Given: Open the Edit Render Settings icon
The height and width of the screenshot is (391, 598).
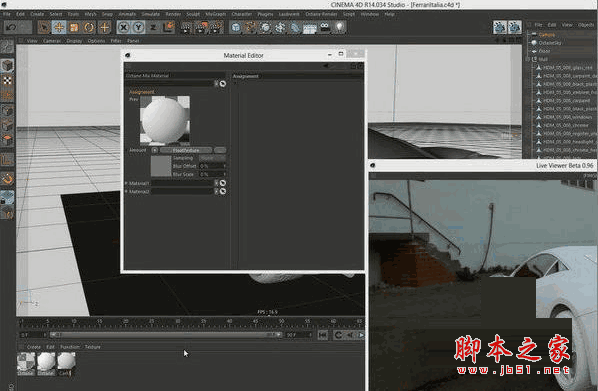Looking at the screenshot, I should click(216, 27).
